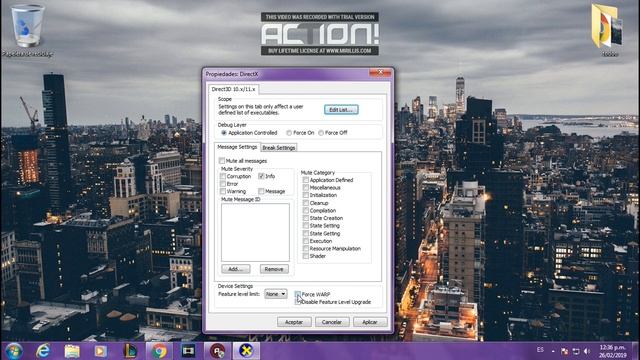
Task: Enable Force WARP checkbox
Action: coord(298,294)
